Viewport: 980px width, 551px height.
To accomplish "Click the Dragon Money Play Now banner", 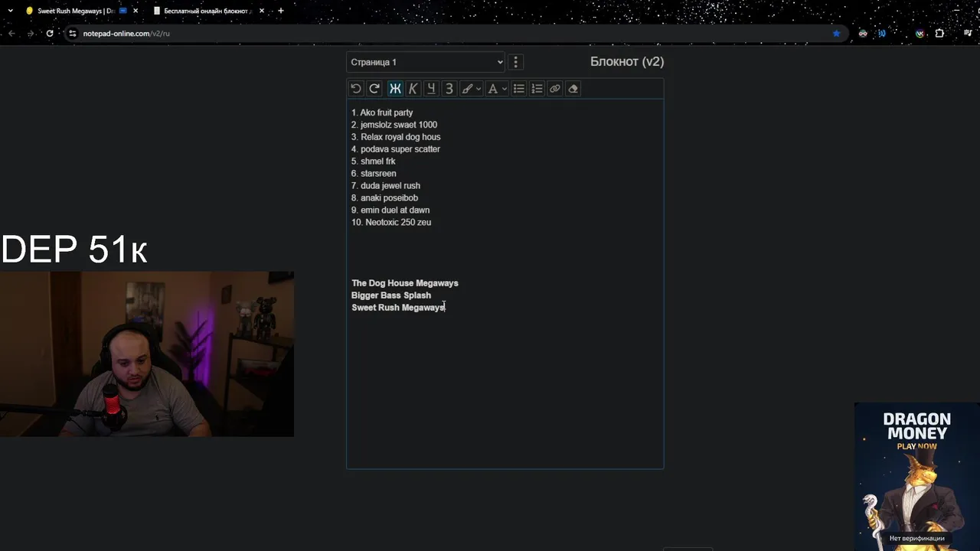I will tap(917, 476).
